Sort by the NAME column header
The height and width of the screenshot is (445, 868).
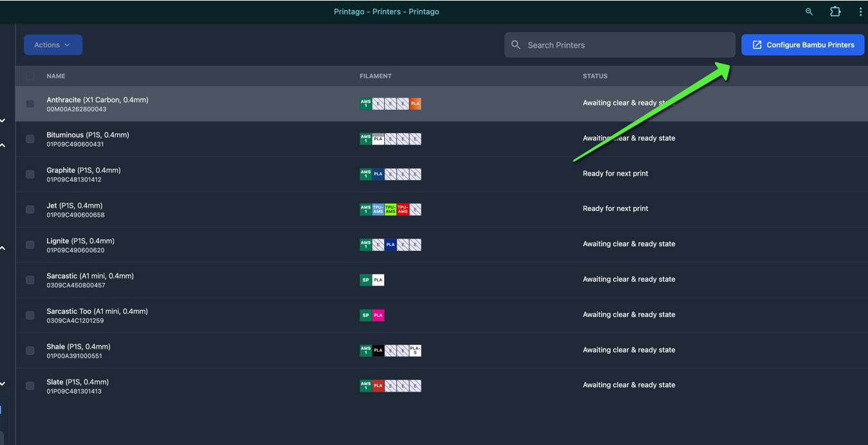[56, 76]
